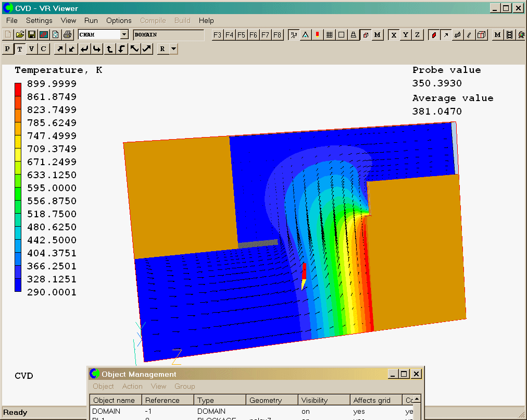Toggle the T temperature variable button
The width and height of the screenshot is (527, 420).
point(20,49)
